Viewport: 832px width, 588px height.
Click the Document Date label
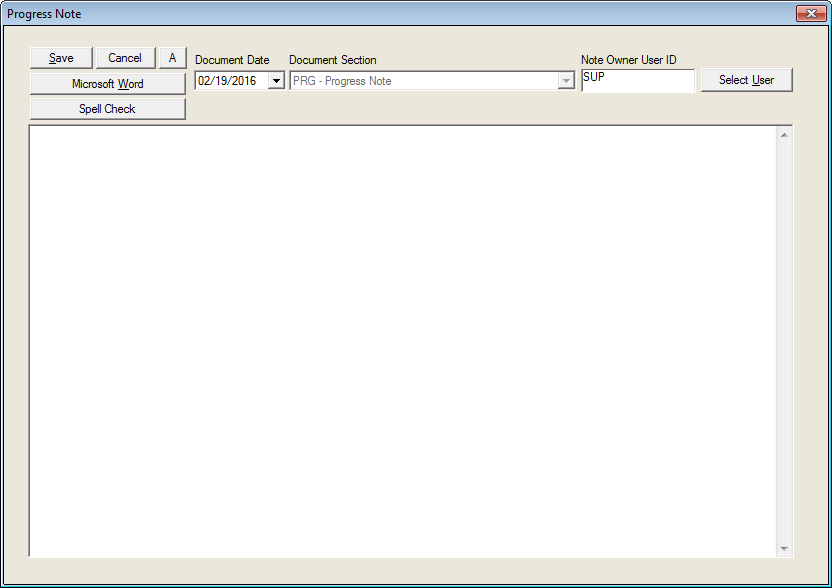[234, 59]
